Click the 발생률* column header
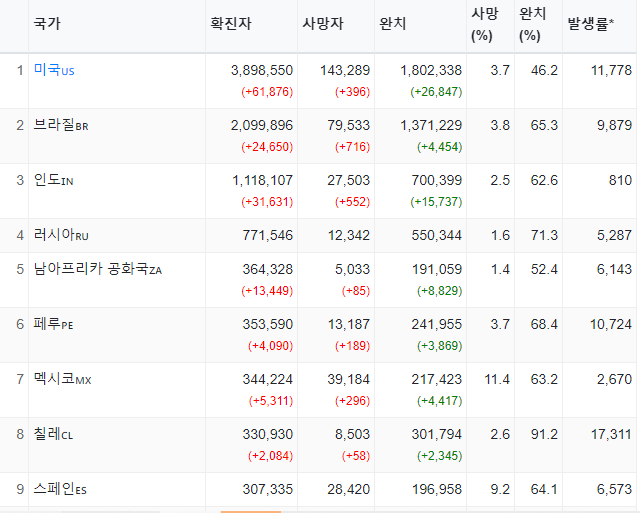The width and height of the screenshot is (640, 513). 591,24
